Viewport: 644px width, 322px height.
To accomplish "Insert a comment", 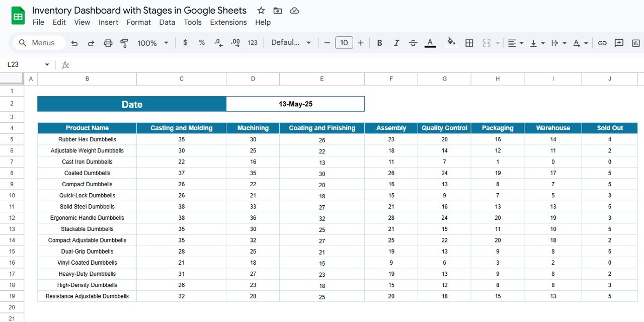I will tap(619, 43).
